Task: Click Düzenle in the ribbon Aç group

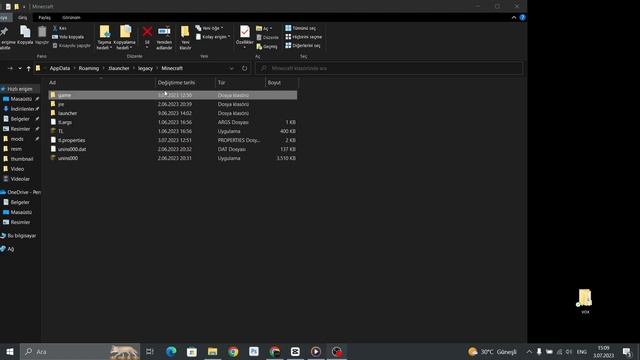Action: coord(267,38)
